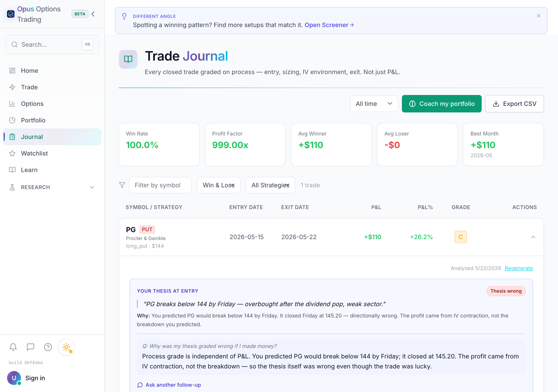The image size is (558, 392).
Task: Click the Best Month 2026-05 card
Action: (503, 145)
